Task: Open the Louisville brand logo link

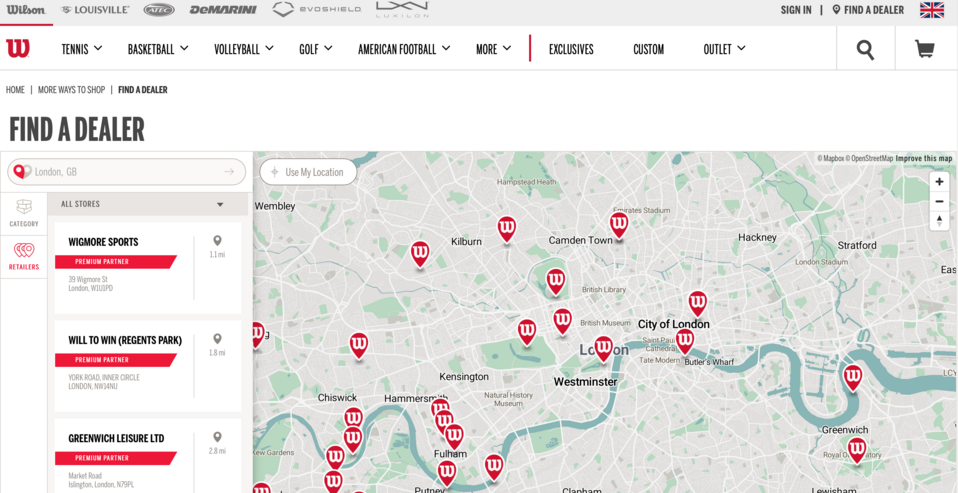Action: 95,10
